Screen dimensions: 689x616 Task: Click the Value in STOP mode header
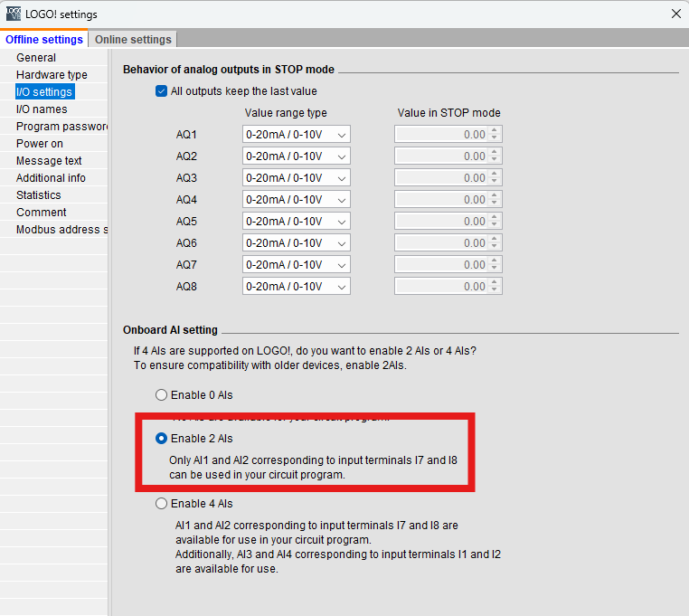[x=448, y=113]
